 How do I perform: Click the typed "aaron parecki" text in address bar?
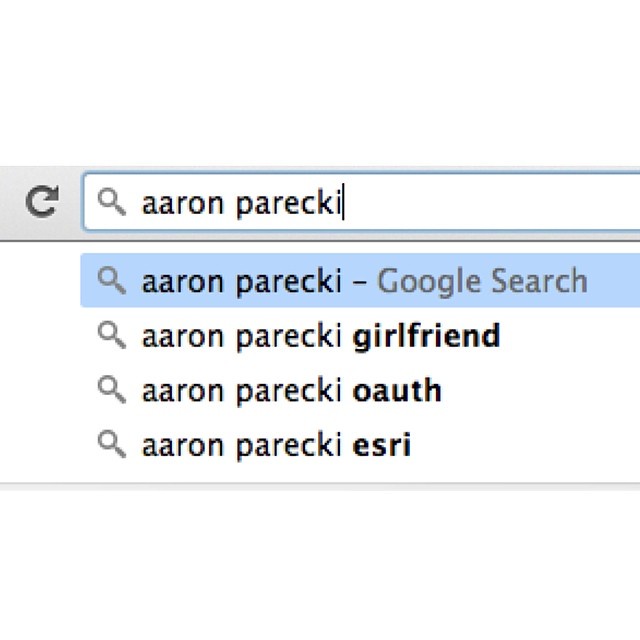tap(241, 203)
